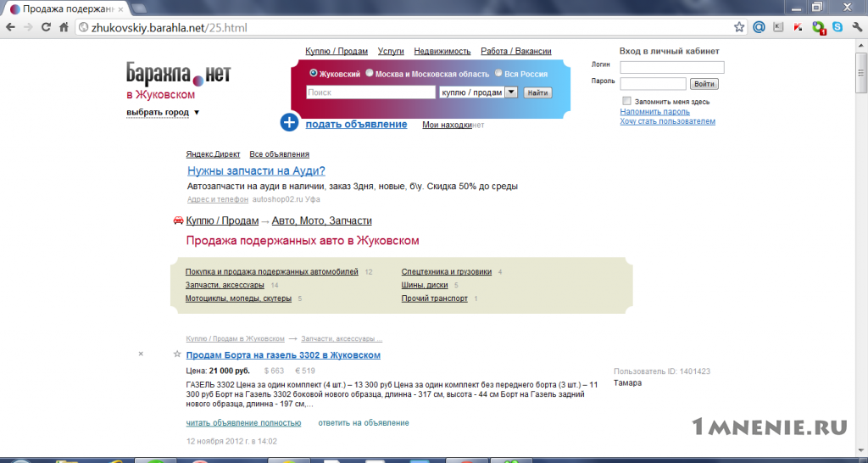Screen dimensions: 868x463
Task: Open the Нужны запчасти на Ауди? ad
Action: click(x=256, y=170)
